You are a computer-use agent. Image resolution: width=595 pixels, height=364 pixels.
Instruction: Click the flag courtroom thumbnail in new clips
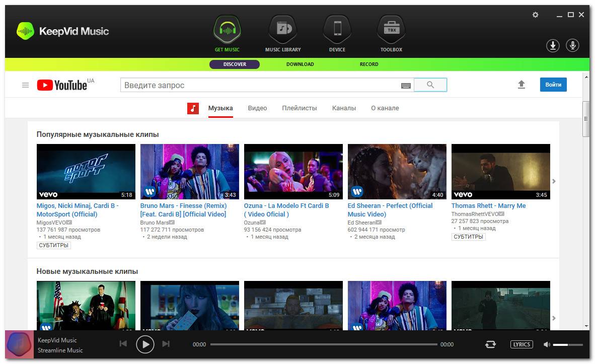(86, 306)
